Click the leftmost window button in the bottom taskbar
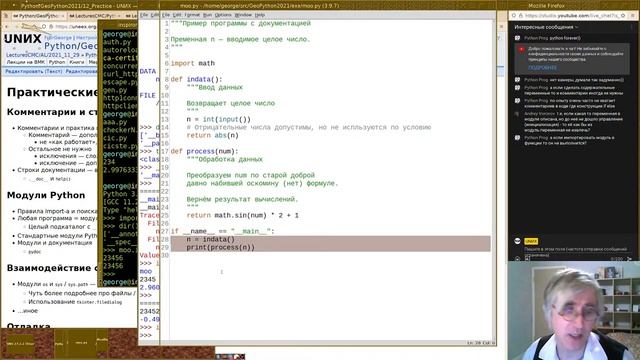640x360 pixels. pyautogui.click(x=20, y=344)
